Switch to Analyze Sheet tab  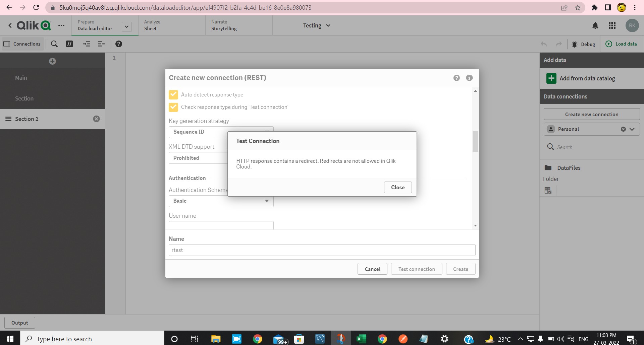click(x=152, y=25)
